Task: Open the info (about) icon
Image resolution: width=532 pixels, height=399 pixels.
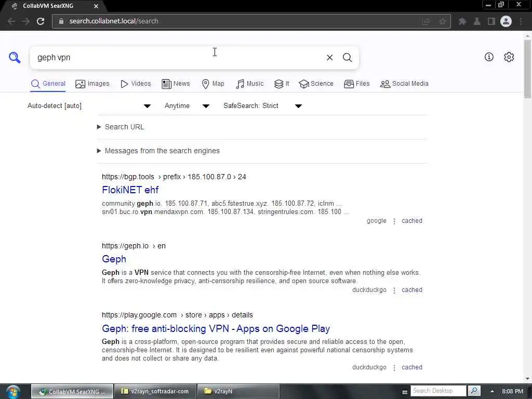Action: point(489,57)
